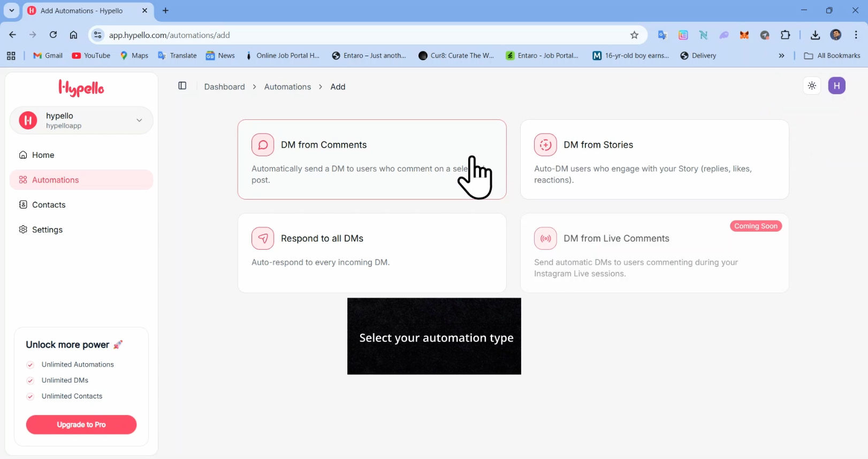Image resolution: width=868 pixels, height=459 pixels.
Task: Click the Respond to all DMs icon
Action: click(263, 239)
